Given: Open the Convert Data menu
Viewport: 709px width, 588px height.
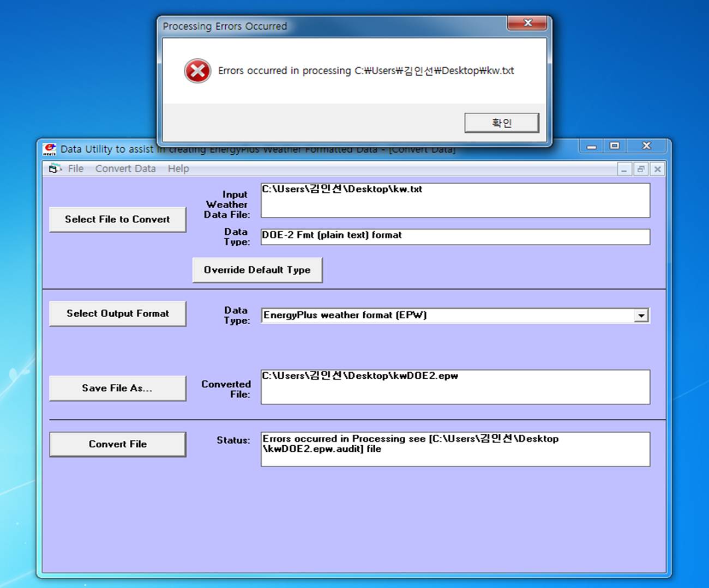Looking at the screenshot, I should pos(125,169).
